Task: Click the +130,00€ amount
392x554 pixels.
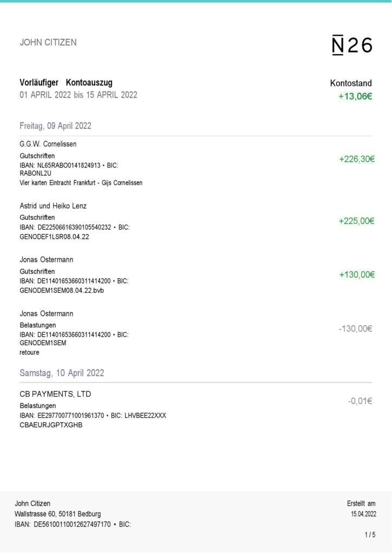Action: point(356,274)
